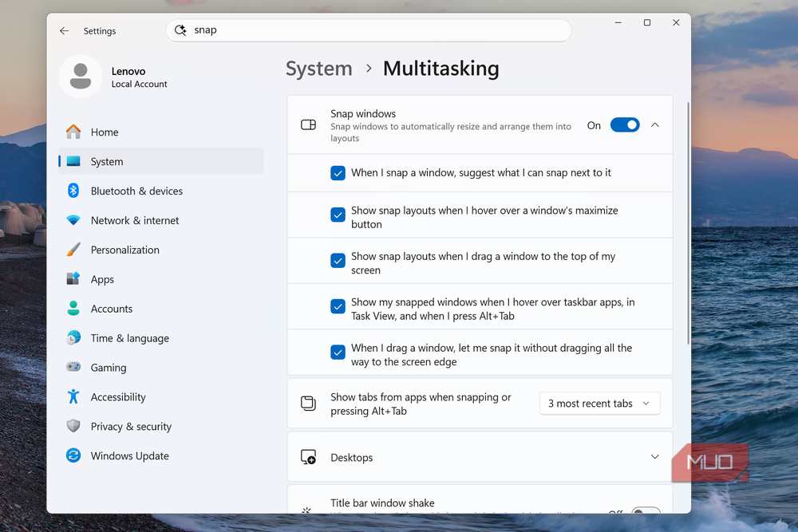Screen dimensions: 798x532
Task: Select System in the sidebar
Action: pos(161,161)
